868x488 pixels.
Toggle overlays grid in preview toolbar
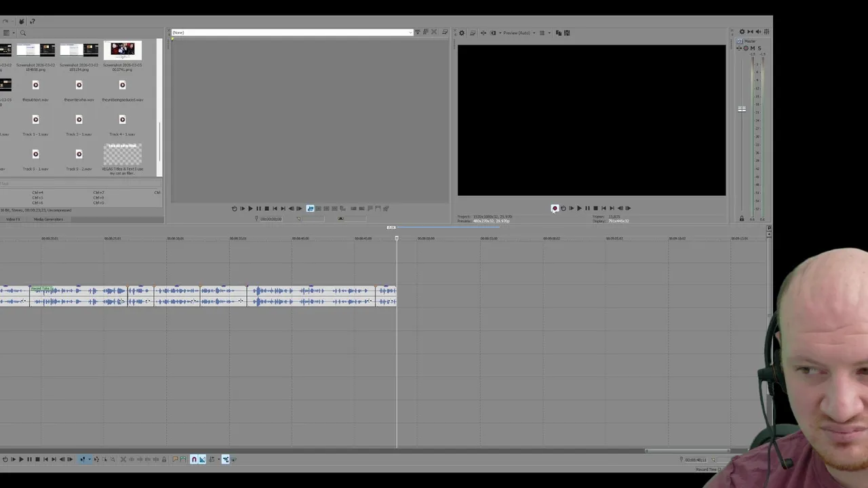tap(542, 33)
